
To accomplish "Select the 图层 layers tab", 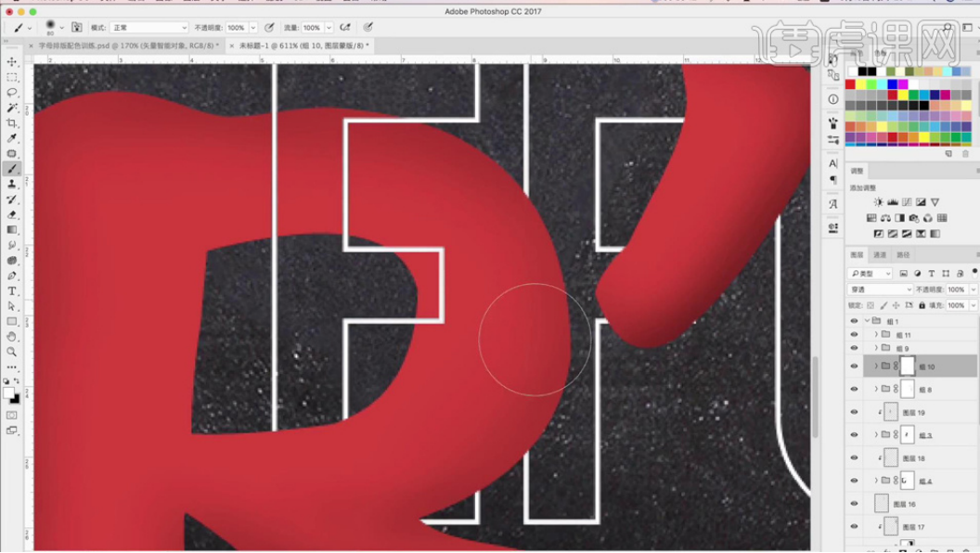I will click(857, 255).
